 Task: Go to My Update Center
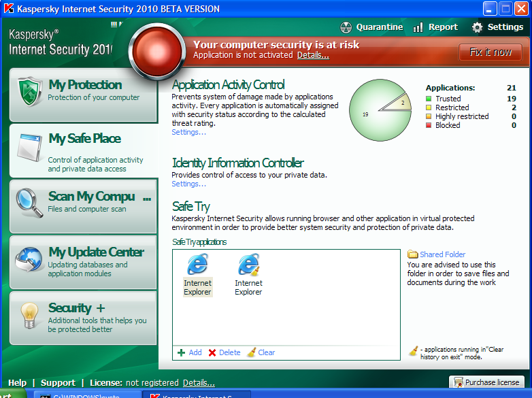click(83, 261)
